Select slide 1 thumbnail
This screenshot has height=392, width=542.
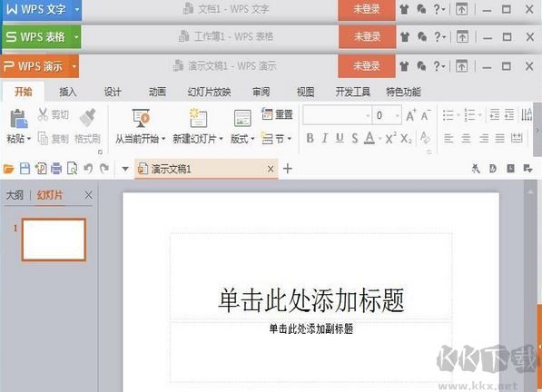[x=54, y=240]
